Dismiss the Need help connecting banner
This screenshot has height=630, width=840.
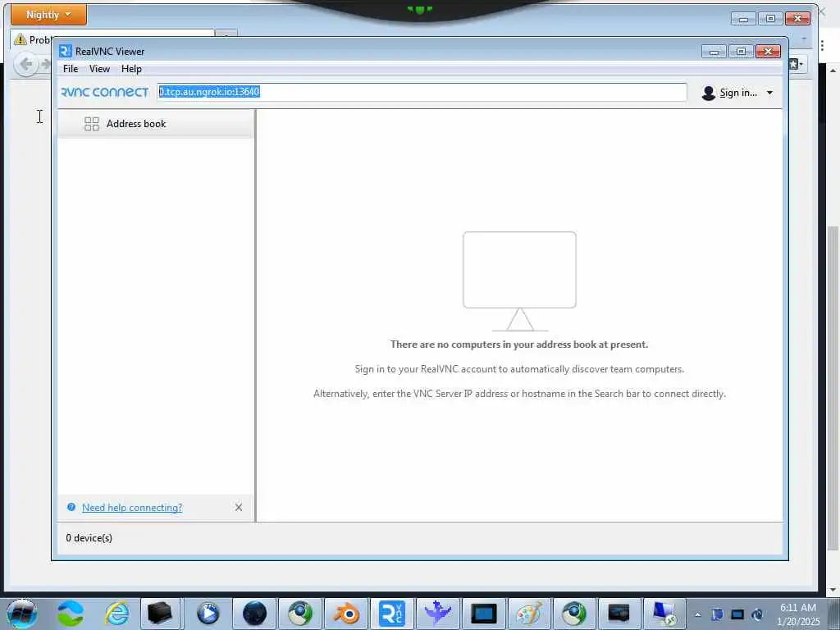(x=239, y=507)
